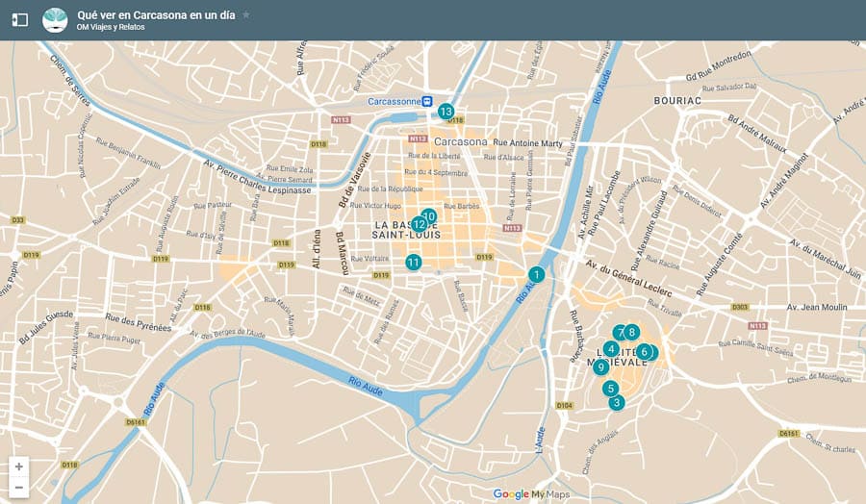The image size is (866, 504).
Task: Click the OM Viajes y Relatos avatar logo
Action: [55, 20]
